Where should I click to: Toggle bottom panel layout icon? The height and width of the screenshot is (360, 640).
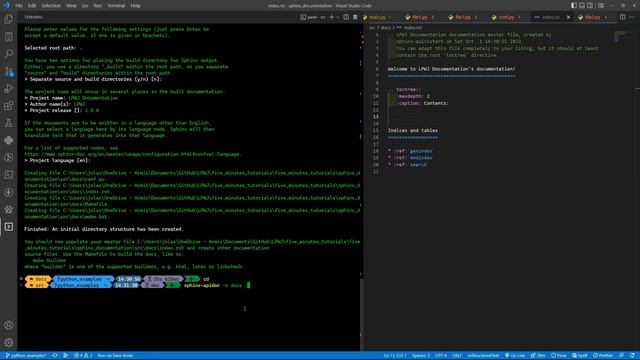[582, 5]
